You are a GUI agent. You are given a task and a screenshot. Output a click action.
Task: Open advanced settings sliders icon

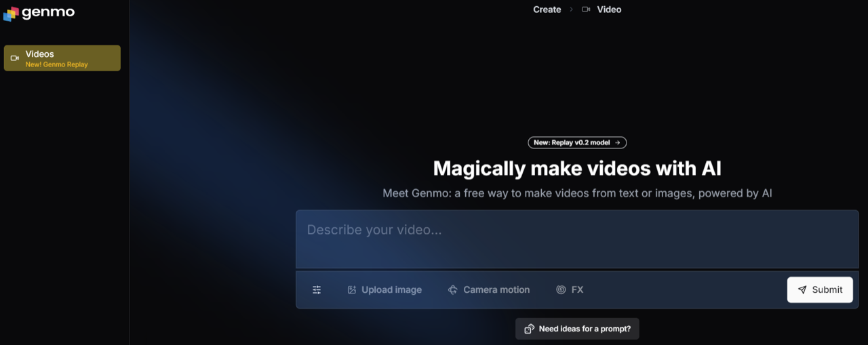click(317, 289)
